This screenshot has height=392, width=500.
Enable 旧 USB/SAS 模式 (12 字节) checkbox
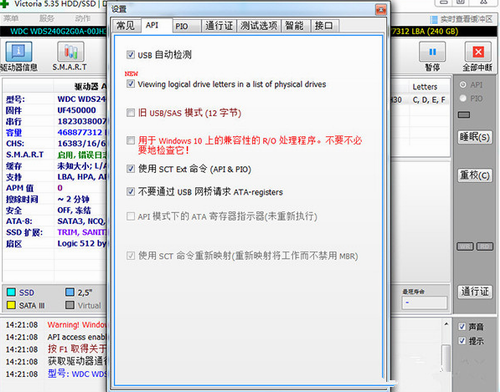pos(130,113)
